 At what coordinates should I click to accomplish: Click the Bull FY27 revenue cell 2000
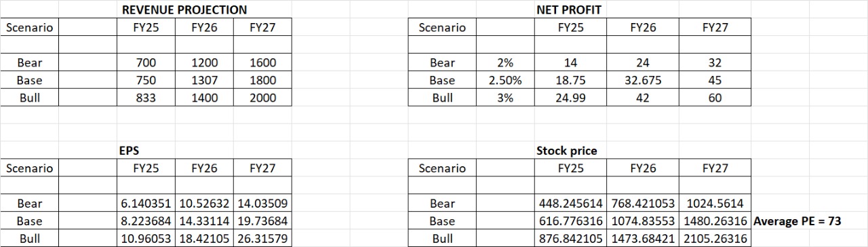[263, 98]
